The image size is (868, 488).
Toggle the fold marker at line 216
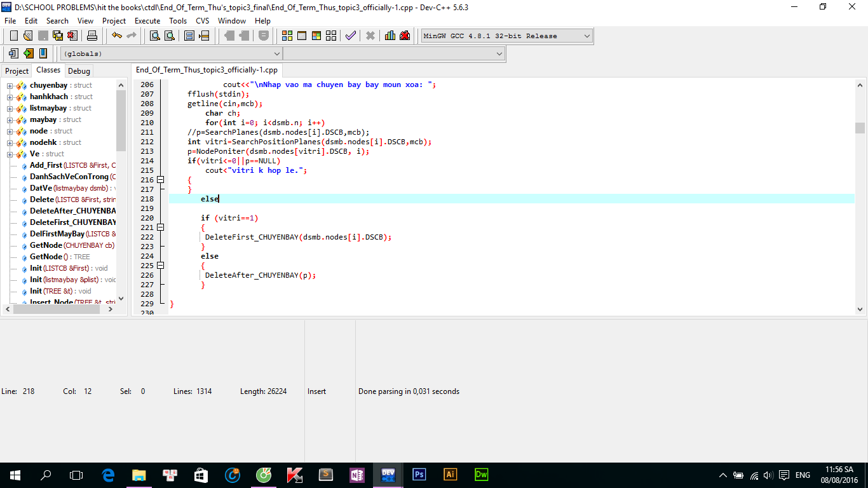point(161,180)
